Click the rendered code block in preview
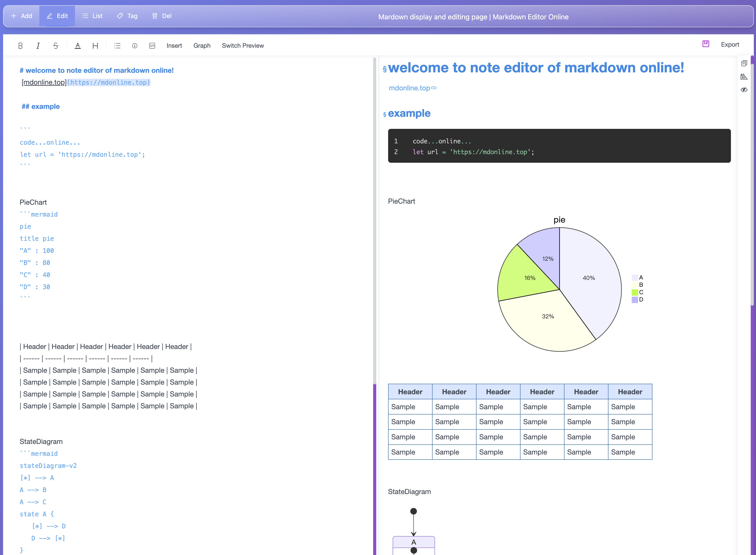 [559, 146]
